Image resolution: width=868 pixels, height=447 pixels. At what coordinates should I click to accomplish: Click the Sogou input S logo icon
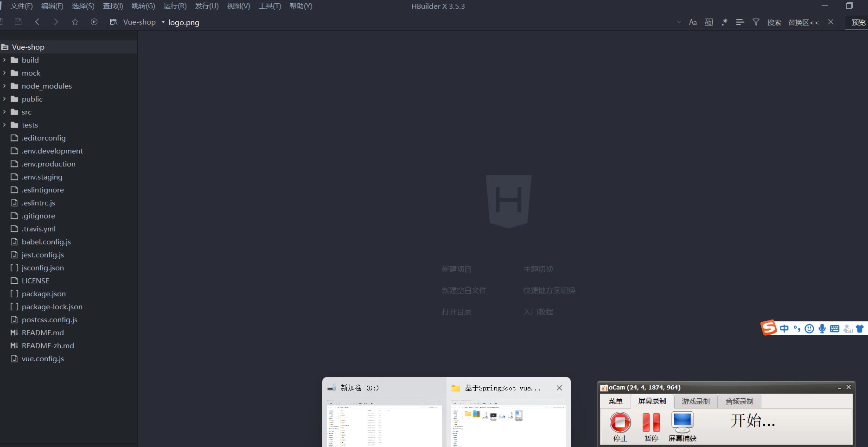coord(769,328)
